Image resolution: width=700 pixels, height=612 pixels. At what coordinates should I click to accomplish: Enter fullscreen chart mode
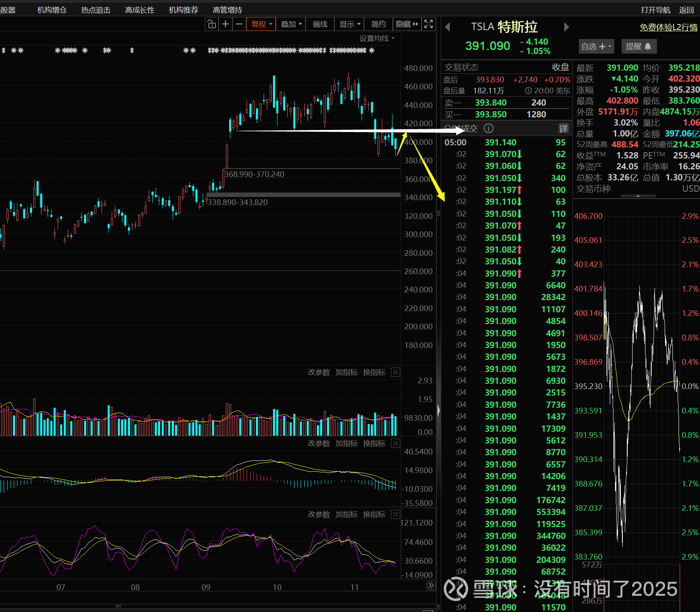coord(429,24)
